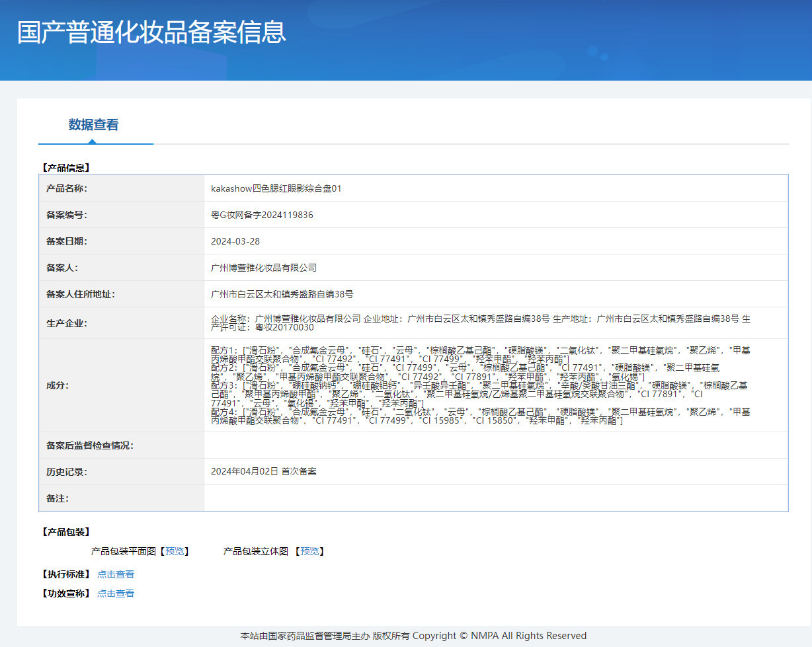Click the 生产企业 details text
Screen dimensions: 812x647
(x=480, y=323)
